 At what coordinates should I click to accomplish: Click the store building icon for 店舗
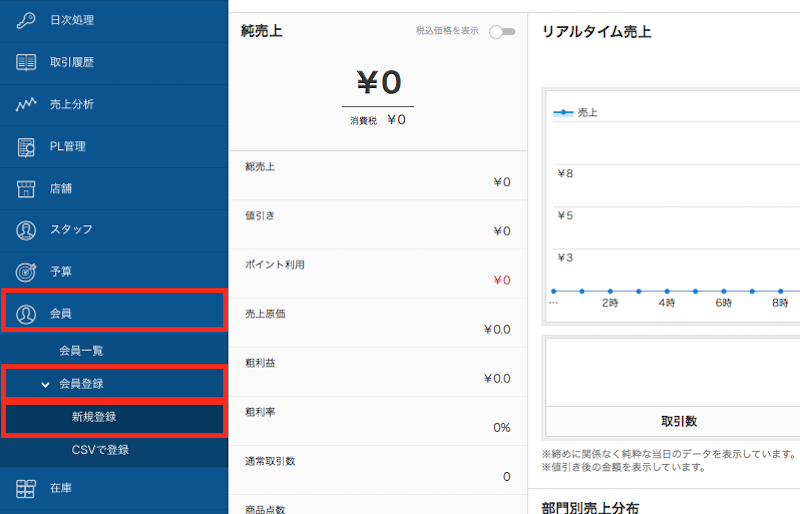pos(26,188)
